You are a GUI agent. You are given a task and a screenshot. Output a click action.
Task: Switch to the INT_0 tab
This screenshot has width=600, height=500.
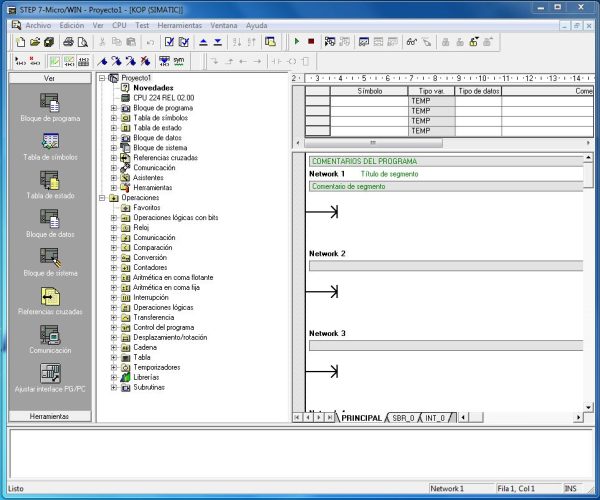click(x=435, y=418)
